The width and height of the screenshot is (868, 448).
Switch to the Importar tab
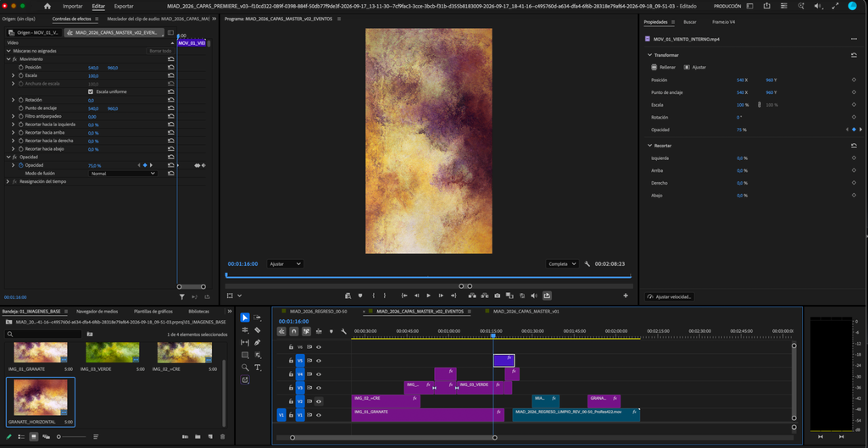pyautogui.click(x=73, y=6)
